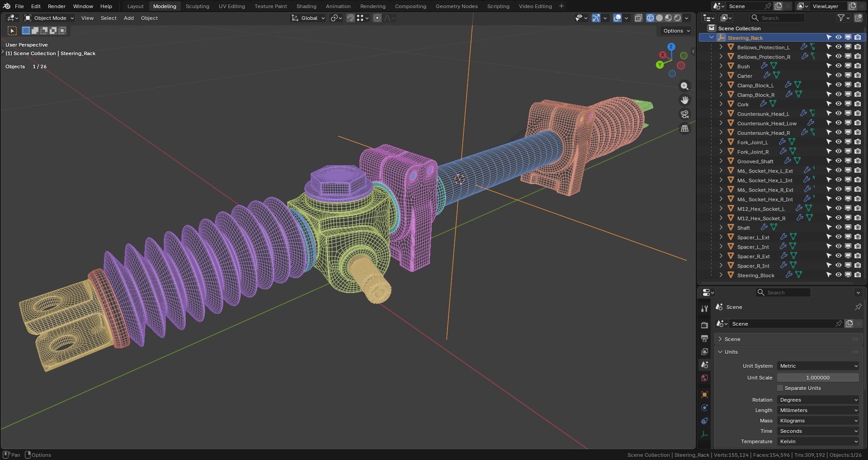Image resolution: width=868 pixels, height=460 pixels.
Task: Open the View Layer properties tab
Action: click(704, 351)
